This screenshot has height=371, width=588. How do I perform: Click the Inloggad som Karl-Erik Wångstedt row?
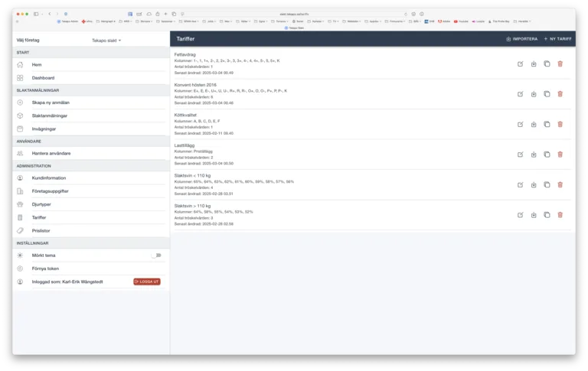click(91, 282)
